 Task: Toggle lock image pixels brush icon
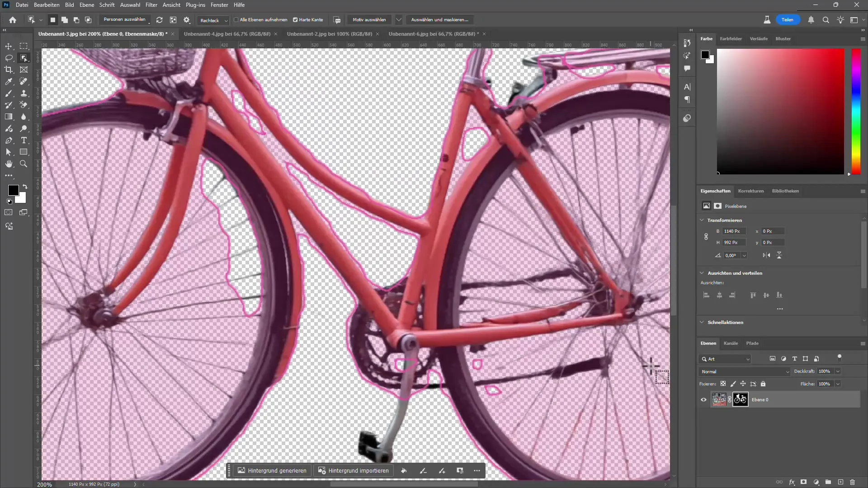(733, 384)
